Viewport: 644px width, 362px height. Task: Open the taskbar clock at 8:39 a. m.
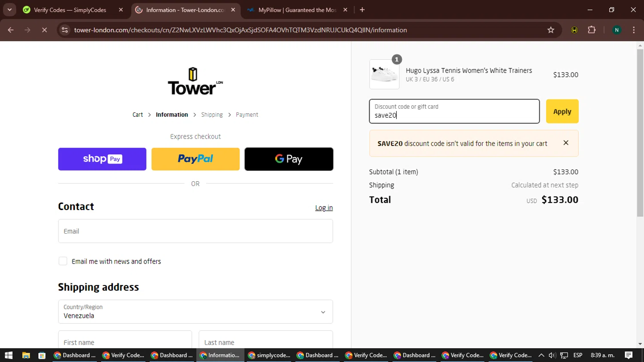[x=602, y=355]
